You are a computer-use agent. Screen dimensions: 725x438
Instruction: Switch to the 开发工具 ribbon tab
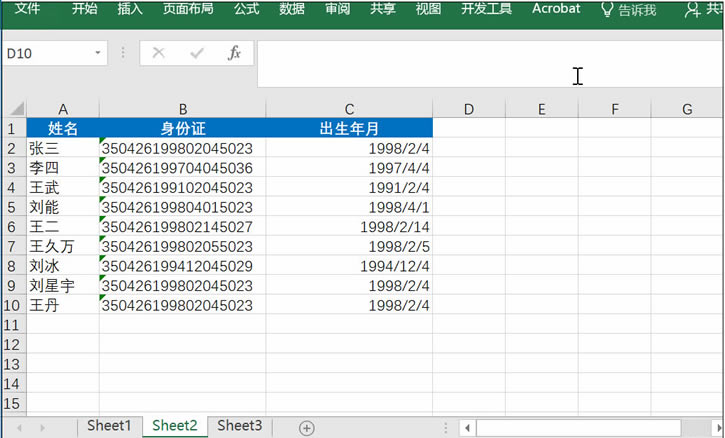[486, 9]
